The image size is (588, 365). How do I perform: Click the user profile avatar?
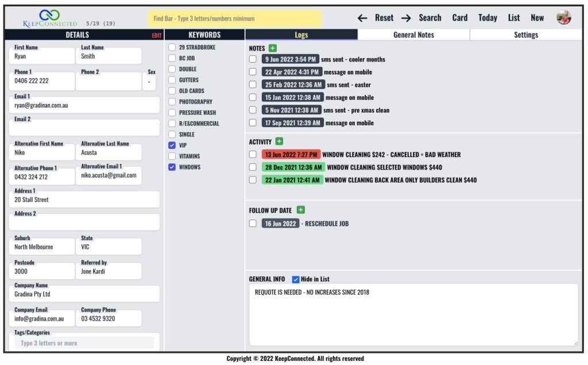tap(564, 18)
